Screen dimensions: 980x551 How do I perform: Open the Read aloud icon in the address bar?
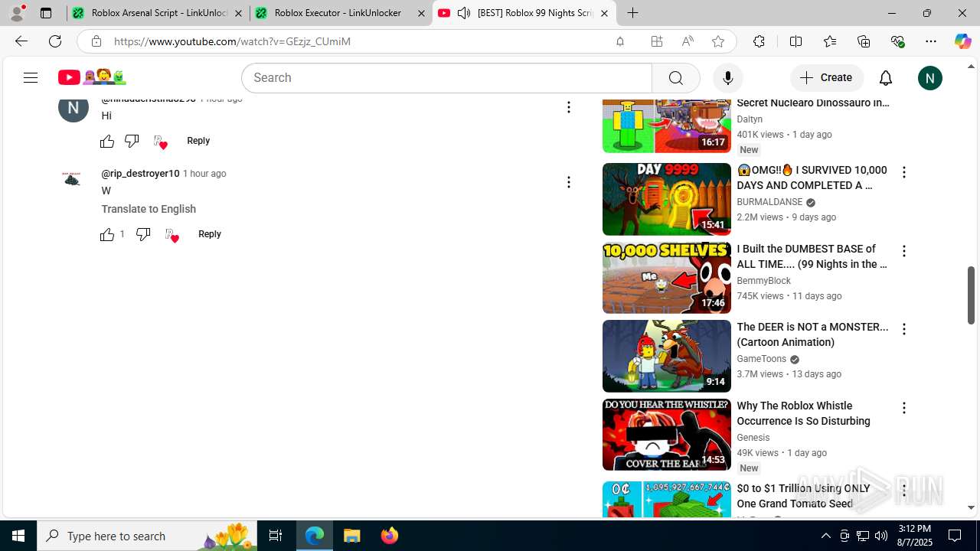click(688, 41)
